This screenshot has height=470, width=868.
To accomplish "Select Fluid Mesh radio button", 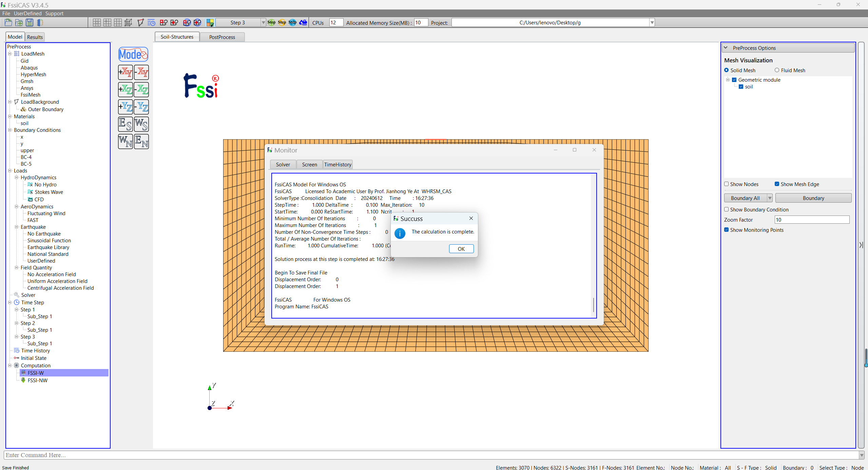I will [777, 70].
